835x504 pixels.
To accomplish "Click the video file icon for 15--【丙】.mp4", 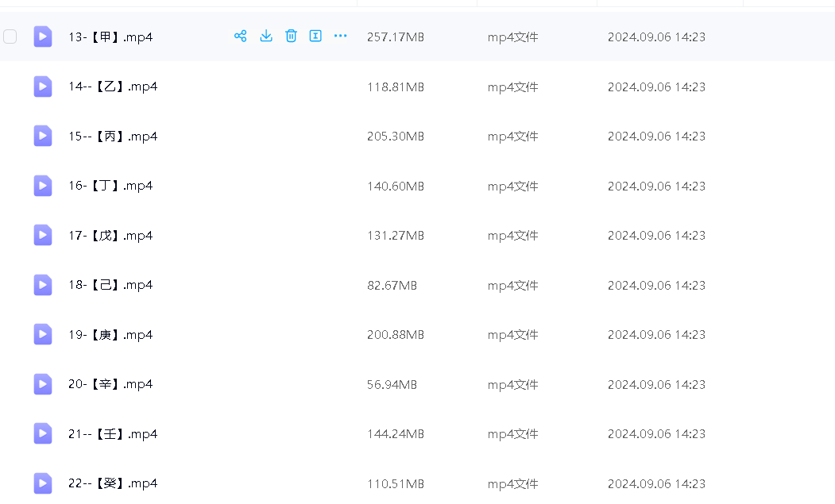I will tap(43, 136).
